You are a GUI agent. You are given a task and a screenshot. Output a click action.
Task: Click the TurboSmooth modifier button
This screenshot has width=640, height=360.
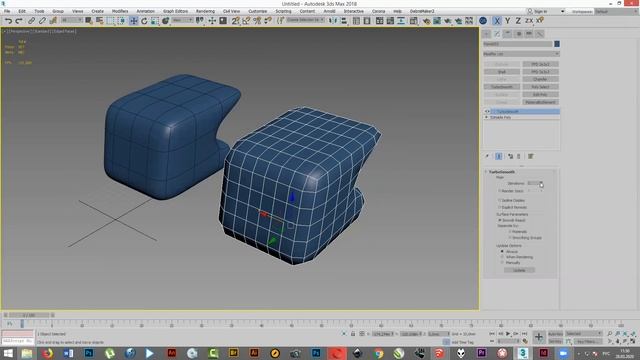point(502,87)
